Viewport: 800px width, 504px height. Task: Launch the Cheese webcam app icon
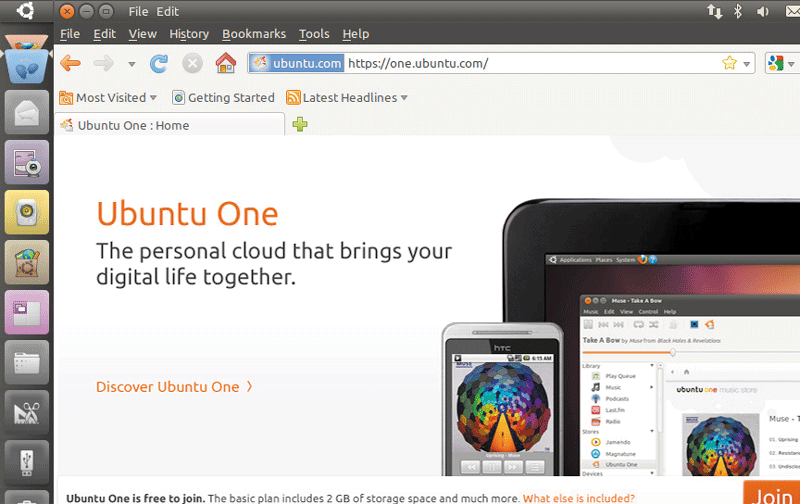[x=27, y=162]
